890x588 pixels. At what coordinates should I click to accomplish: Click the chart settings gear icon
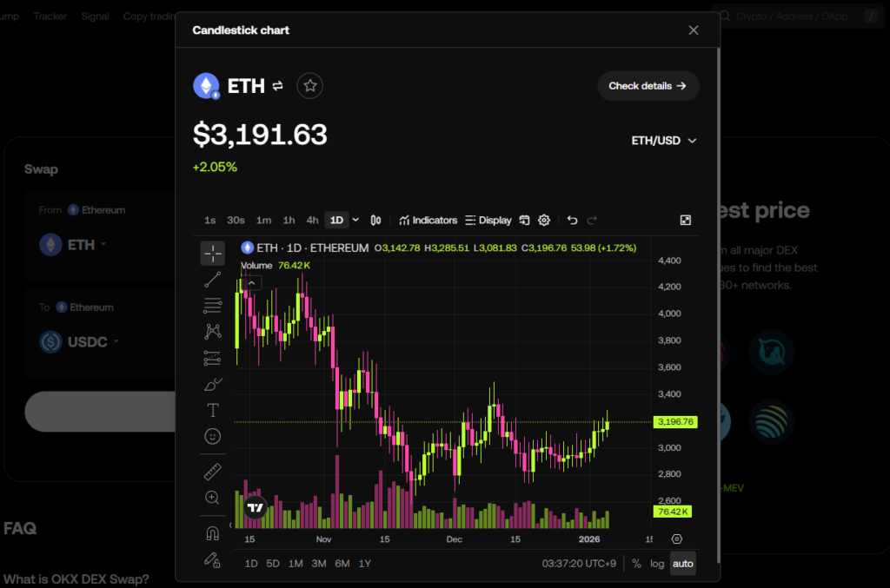pos(544,221)
